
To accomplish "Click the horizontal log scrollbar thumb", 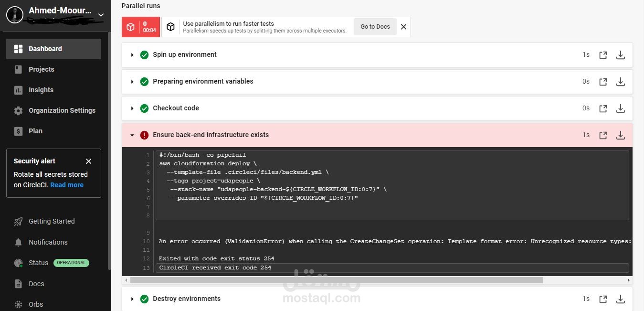I will [337, 280].
